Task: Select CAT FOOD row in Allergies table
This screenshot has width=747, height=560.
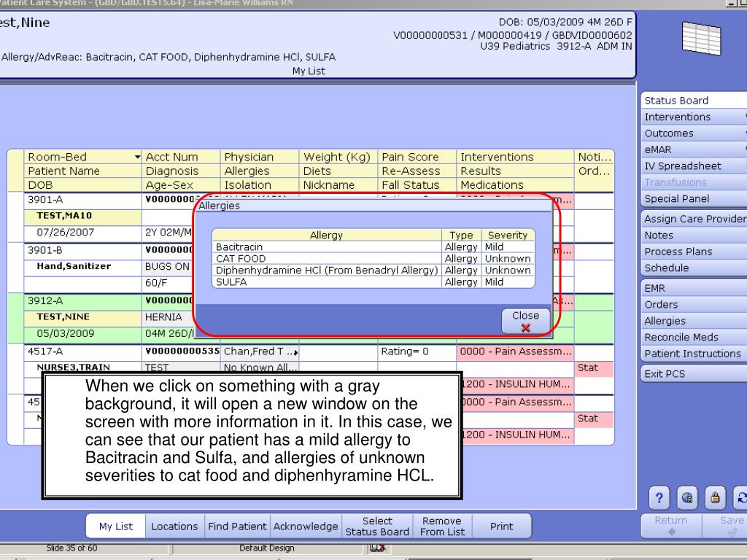Action: 373,259
